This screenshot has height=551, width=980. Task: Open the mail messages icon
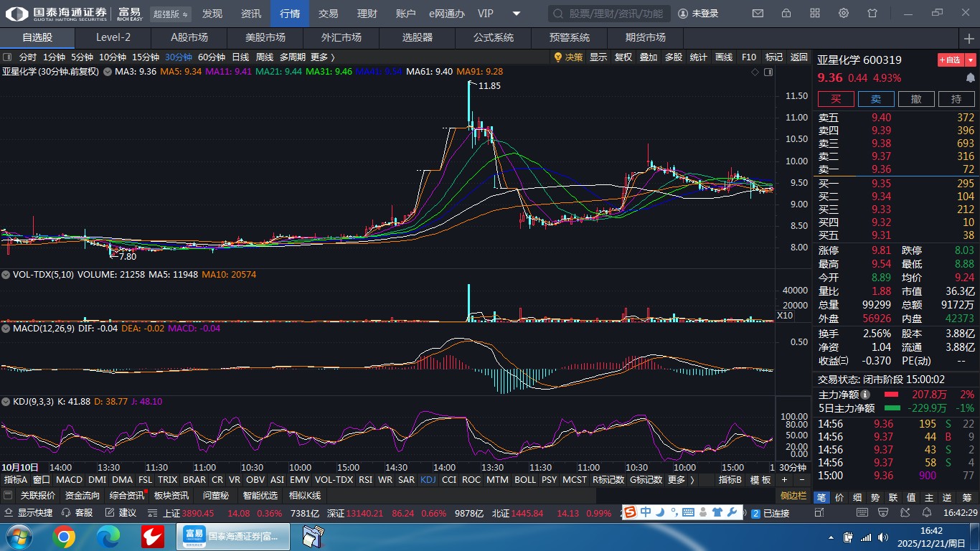pos(758,13)
